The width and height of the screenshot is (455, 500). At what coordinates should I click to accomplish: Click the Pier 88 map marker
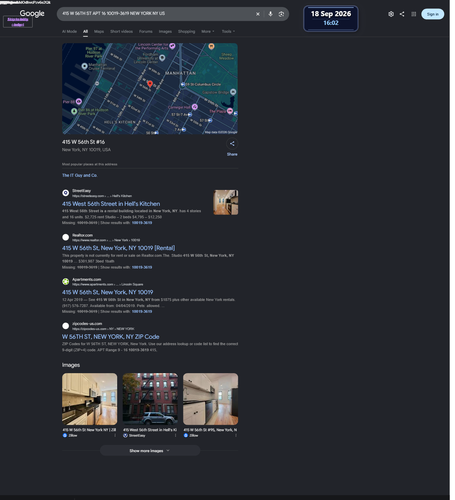(79, 101)
